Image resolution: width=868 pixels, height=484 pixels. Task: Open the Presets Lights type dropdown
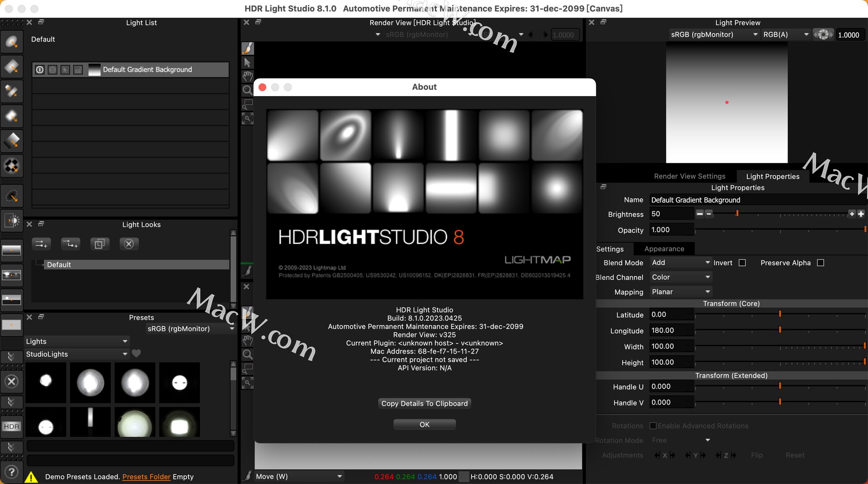[x=77, y=342]
